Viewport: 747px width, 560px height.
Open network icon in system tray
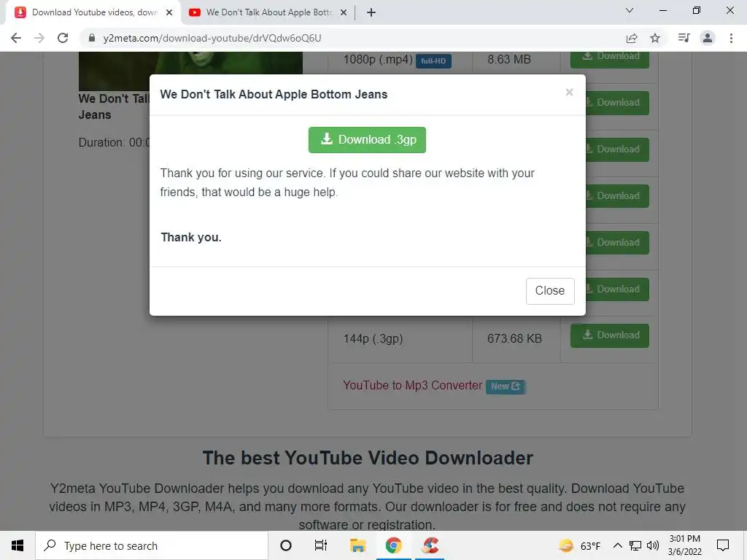pyautogui.click(x=635, y=545)
